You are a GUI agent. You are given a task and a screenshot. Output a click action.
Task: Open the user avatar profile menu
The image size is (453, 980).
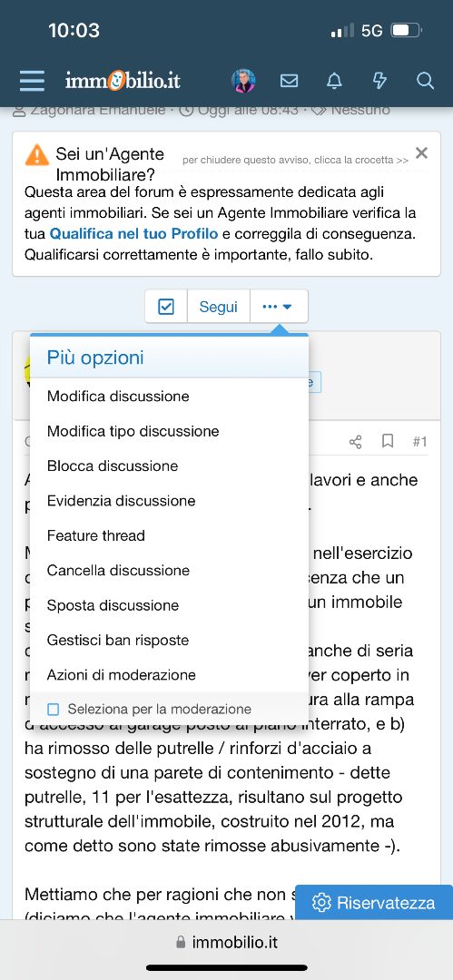click(x=242, y=81)
